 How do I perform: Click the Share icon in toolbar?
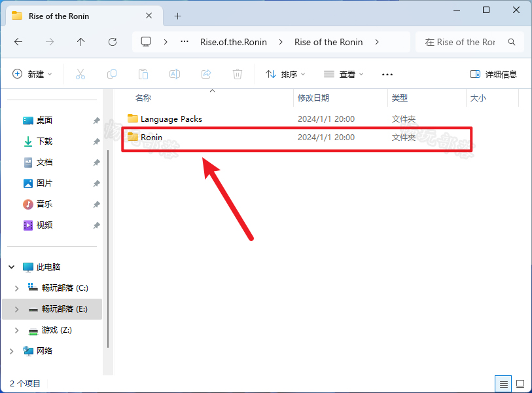tap(206, 74)
